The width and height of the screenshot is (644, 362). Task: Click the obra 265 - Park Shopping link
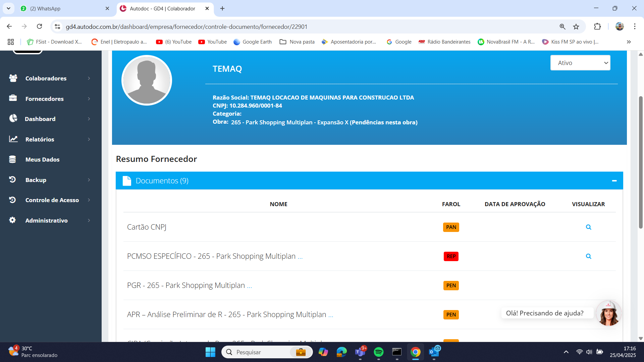(324, 122)
